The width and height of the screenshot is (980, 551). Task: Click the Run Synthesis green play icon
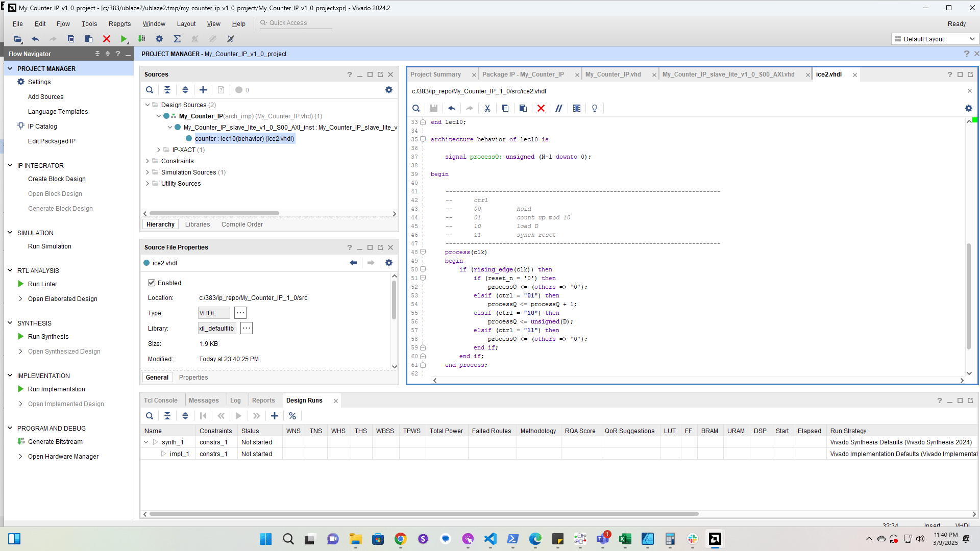21,336
